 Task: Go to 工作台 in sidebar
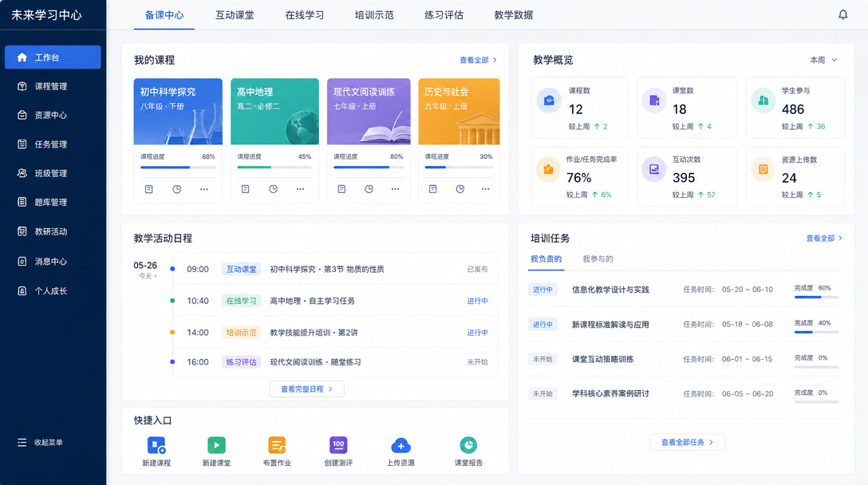53,57
